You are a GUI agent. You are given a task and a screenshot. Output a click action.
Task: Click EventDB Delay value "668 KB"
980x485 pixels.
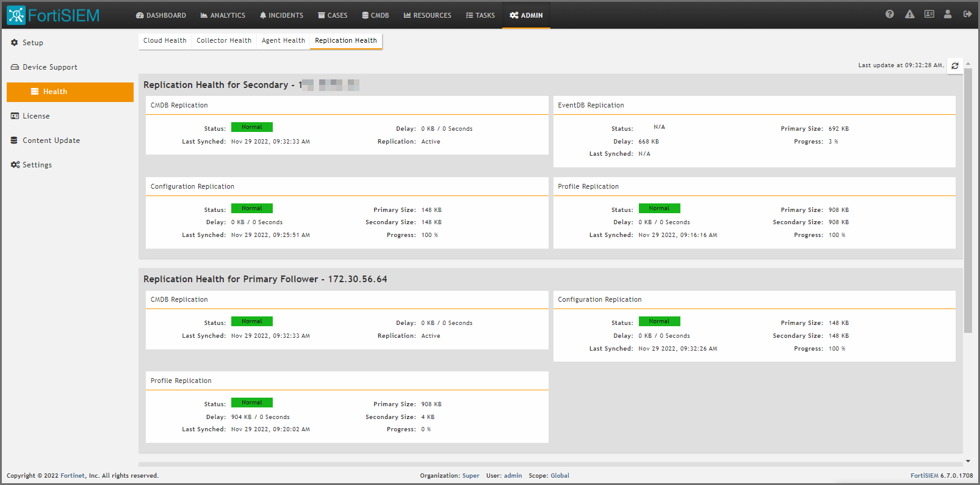pyautogui.click(x=649, y=142)
